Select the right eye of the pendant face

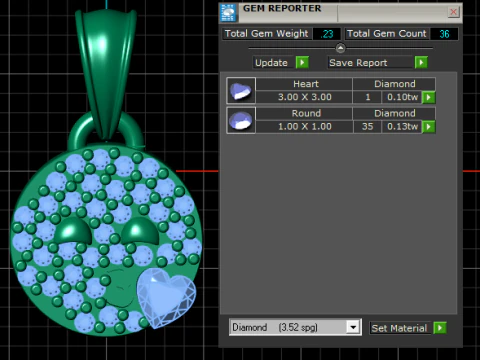(140, 231)
